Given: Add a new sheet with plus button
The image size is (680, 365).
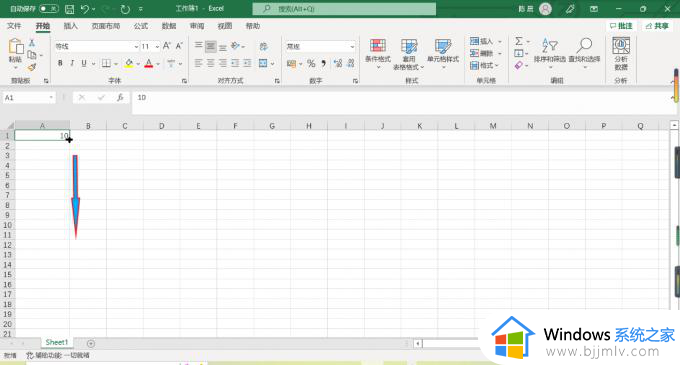Looking at the screenshot, I should click(91, 343).
